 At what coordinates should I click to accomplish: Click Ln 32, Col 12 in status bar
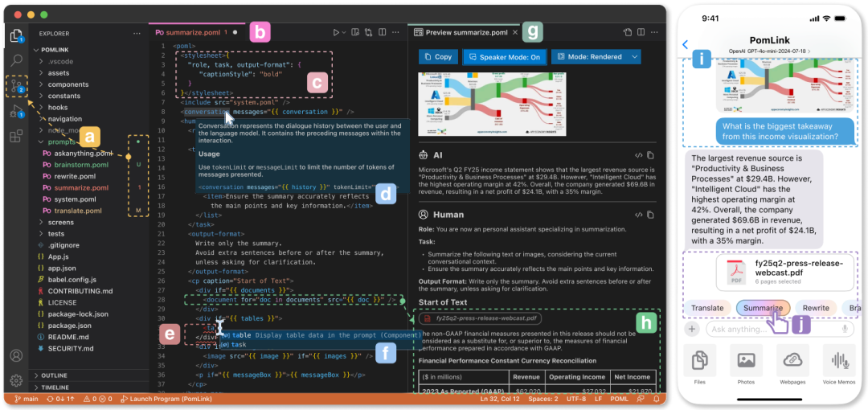coord(500,399)
